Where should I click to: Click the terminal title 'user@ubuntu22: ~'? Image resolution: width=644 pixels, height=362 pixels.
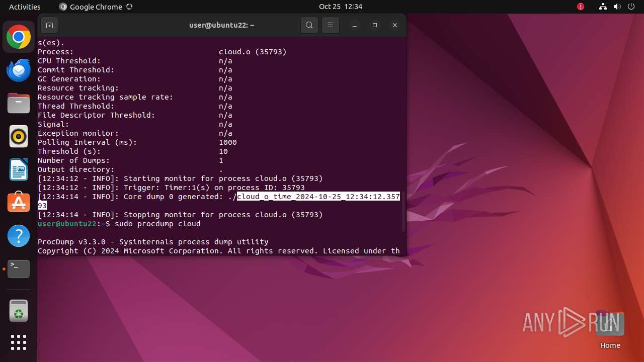pos(222,25)
